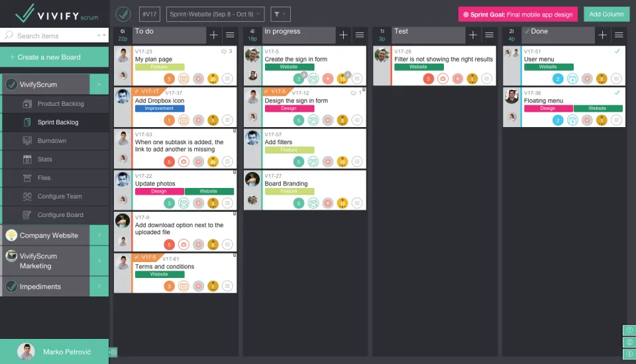Image resolution: width=636 pixels, height=364 pixels.
Task: Click the Design label on Update photos card
Action: pos(160,191)
